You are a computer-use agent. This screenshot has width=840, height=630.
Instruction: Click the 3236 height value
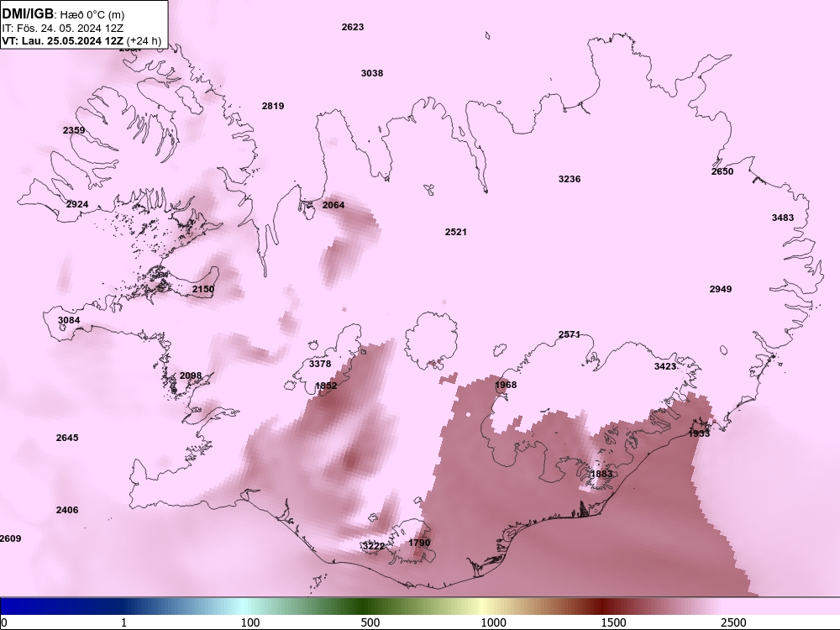(570, 179)
